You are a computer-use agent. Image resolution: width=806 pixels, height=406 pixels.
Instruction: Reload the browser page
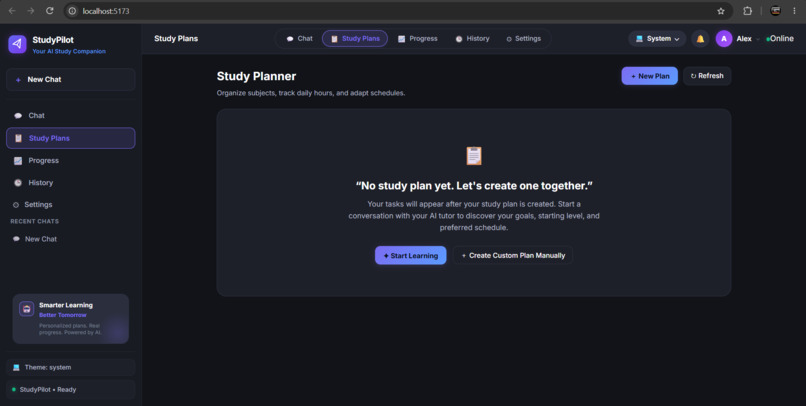(x=49, y=11)
